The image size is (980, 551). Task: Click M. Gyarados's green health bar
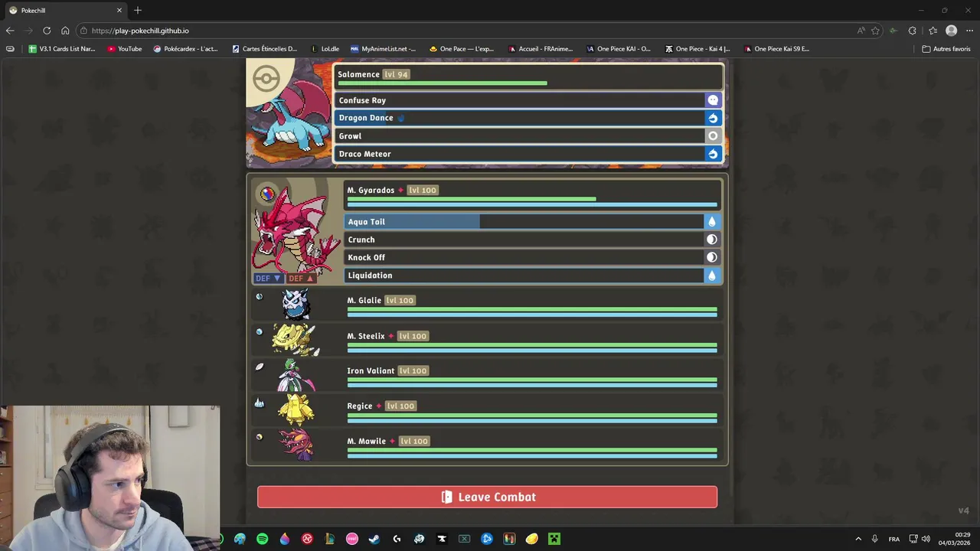pyautogui.click(x=472, y=199)
